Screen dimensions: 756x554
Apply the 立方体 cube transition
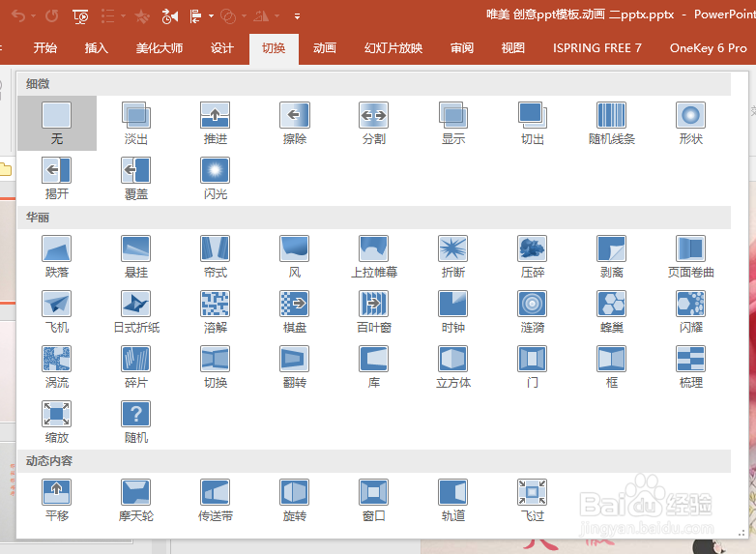[x=453, y=367]
